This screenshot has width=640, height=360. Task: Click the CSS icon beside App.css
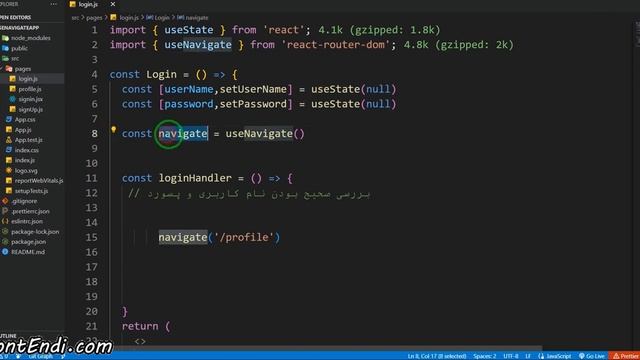click(x=9, y=120)
